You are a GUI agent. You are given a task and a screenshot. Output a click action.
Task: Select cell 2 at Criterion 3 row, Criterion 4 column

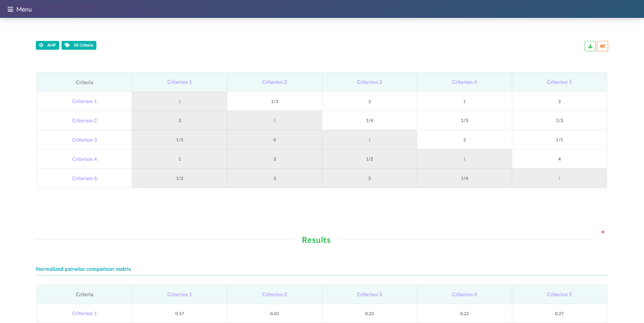click(464, 140)
